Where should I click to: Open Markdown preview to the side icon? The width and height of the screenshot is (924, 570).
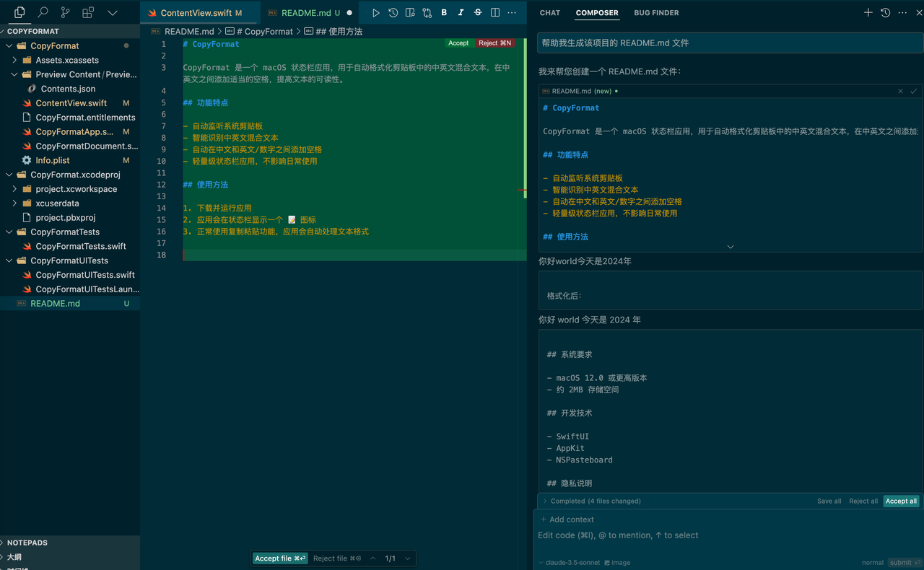(410, 13)
